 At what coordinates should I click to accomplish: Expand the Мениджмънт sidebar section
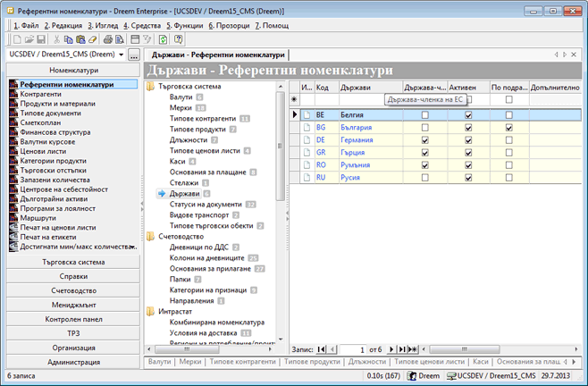[x=73, y=305]
